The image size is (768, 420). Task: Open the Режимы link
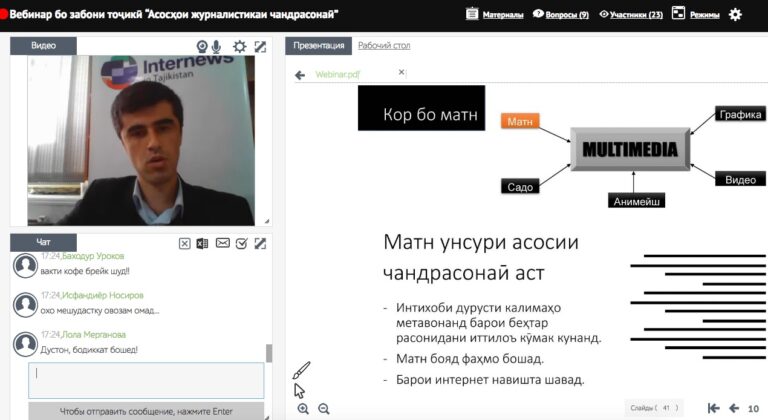(x=705, y=15)
